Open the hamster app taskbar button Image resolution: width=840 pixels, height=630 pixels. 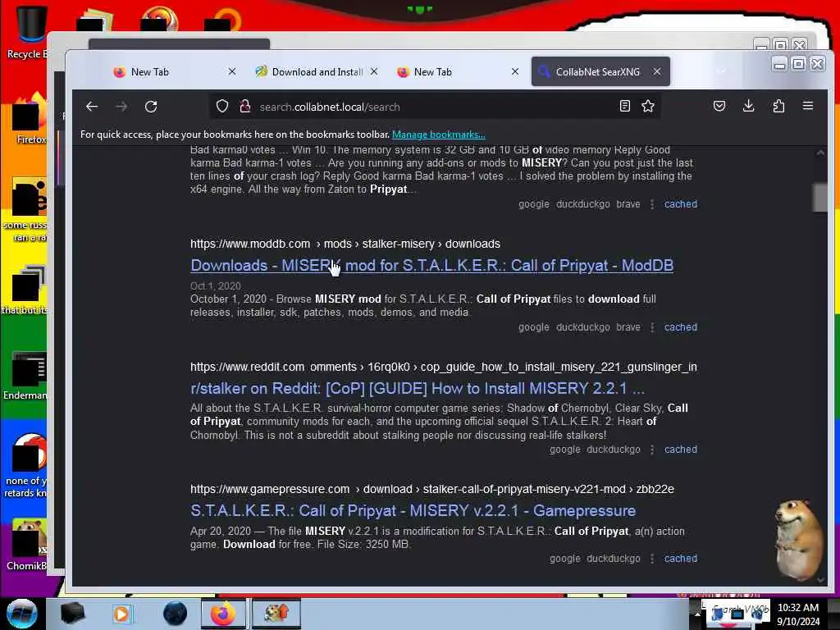276,614
